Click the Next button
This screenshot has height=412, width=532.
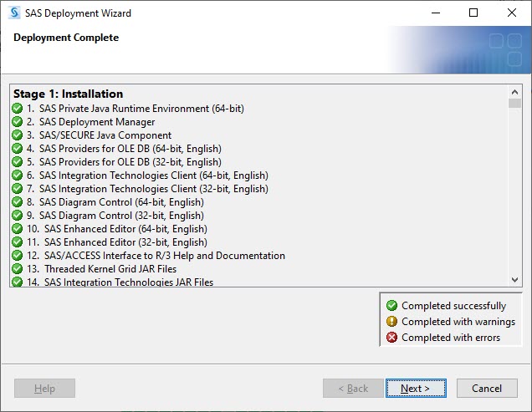coord(416,389)
